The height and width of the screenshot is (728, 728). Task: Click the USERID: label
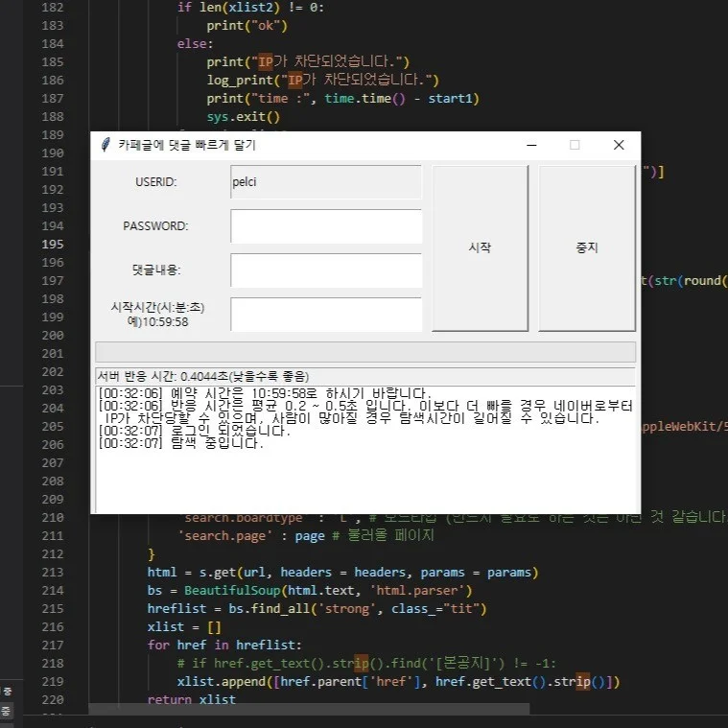156,182
